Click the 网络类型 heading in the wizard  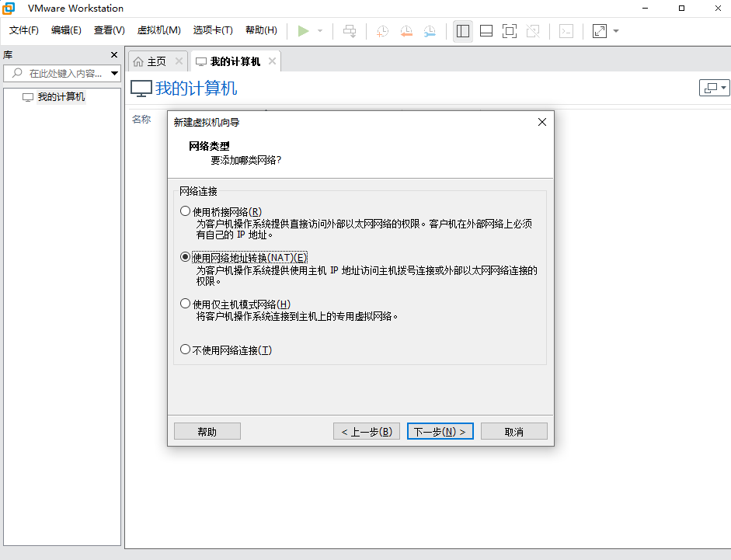pyautogui.click(x=209, y=146)
